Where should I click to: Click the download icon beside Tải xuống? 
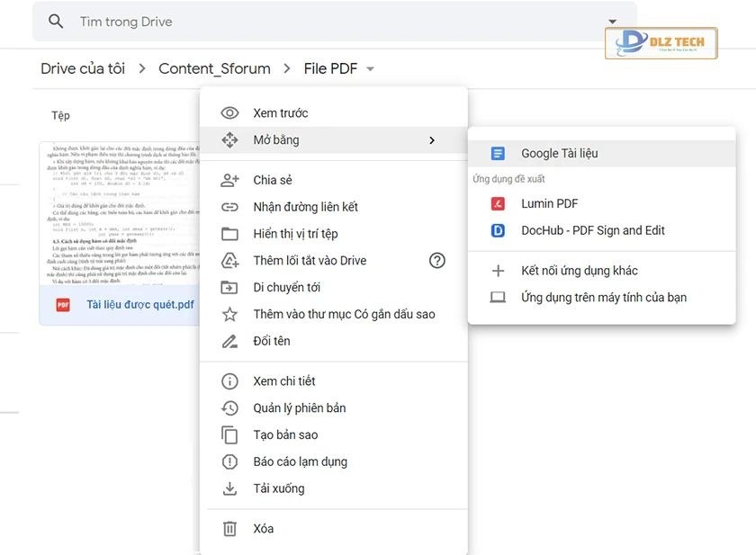click(x=229, y=488)
